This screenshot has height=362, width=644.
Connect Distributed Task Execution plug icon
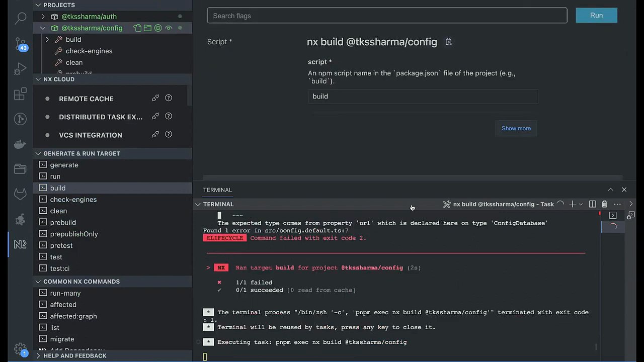(x=155, y=117)
